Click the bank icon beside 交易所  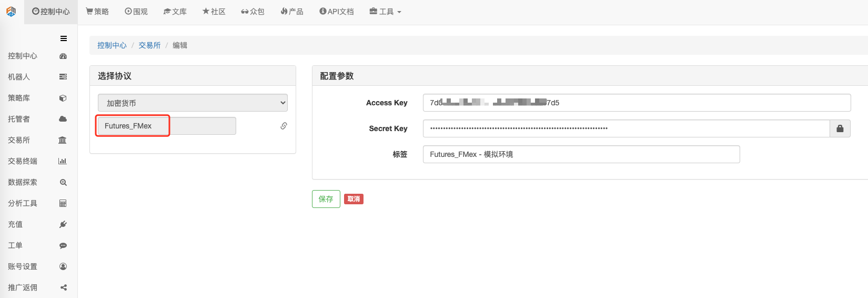[63, 140]
